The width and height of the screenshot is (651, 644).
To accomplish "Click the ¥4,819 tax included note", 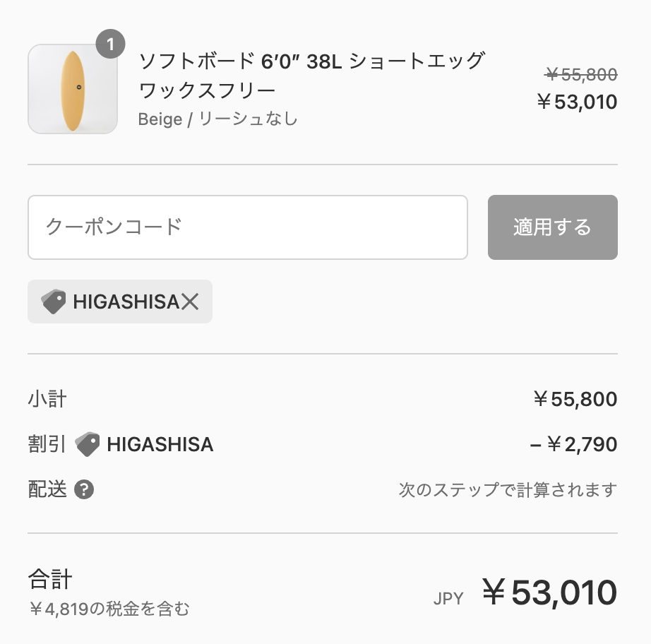I will tap(109, 609).
